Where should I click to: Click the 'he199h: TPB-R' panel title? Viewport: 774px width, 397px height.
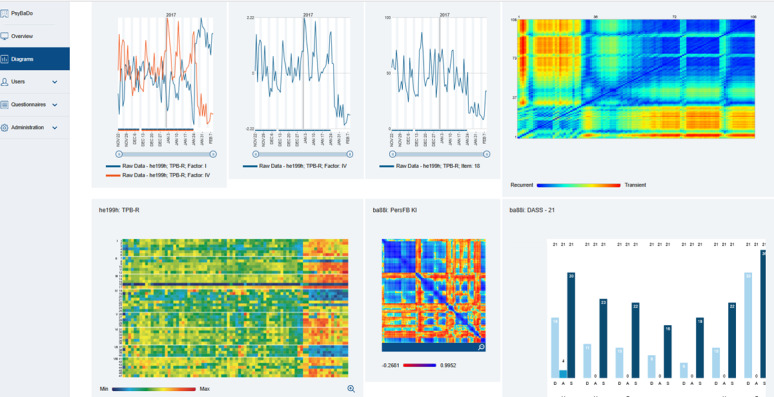pos(119,210)
